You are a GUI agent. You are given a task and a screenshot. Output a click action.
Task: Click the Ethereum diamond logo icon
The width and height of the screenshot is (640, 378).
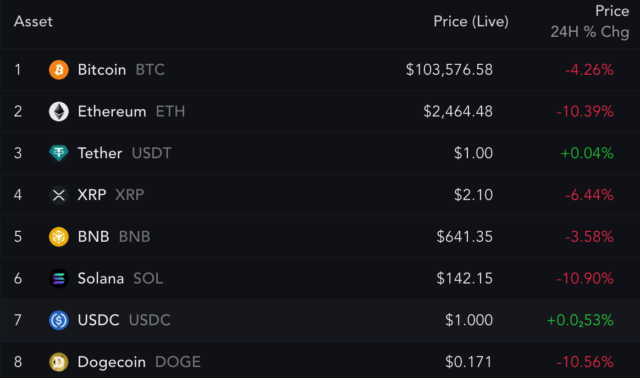click(x=59, y=111)
